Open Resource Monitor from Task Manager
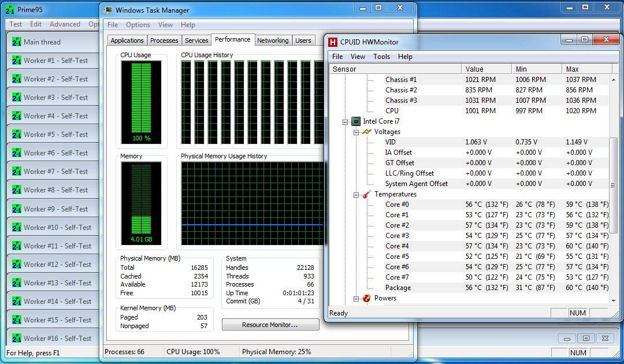Image resolution: width=624 pixels, height=364 pixels. pyautogui.click(x=270, y=325)
